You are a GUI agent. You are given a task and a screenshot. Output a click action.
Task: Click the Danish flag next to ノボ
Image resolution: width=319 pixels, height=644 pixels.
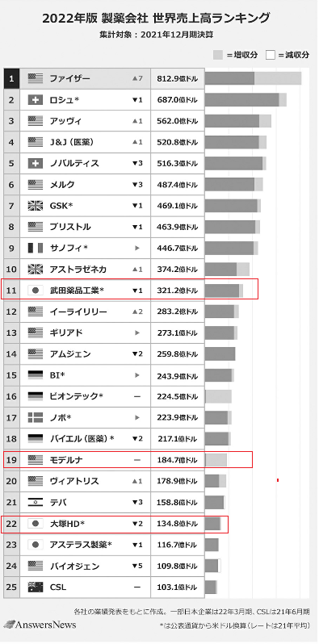(x=36, y=418)
